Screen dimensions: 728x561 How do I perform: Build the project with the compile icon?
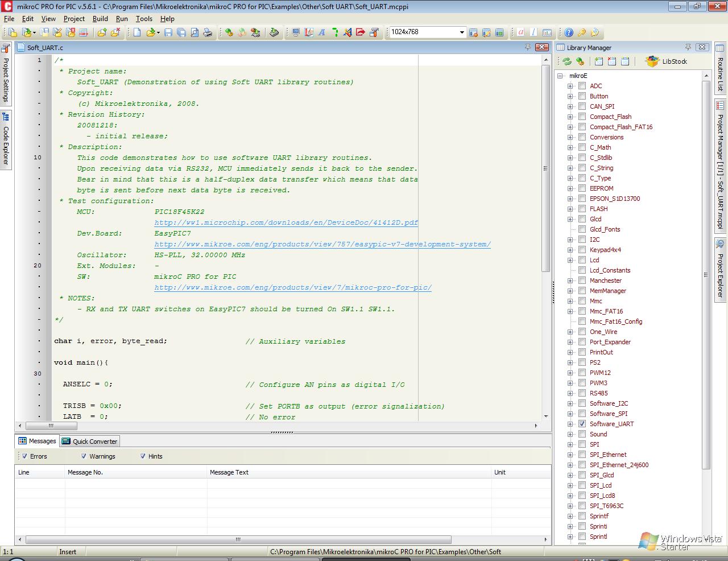pos(227,32)
